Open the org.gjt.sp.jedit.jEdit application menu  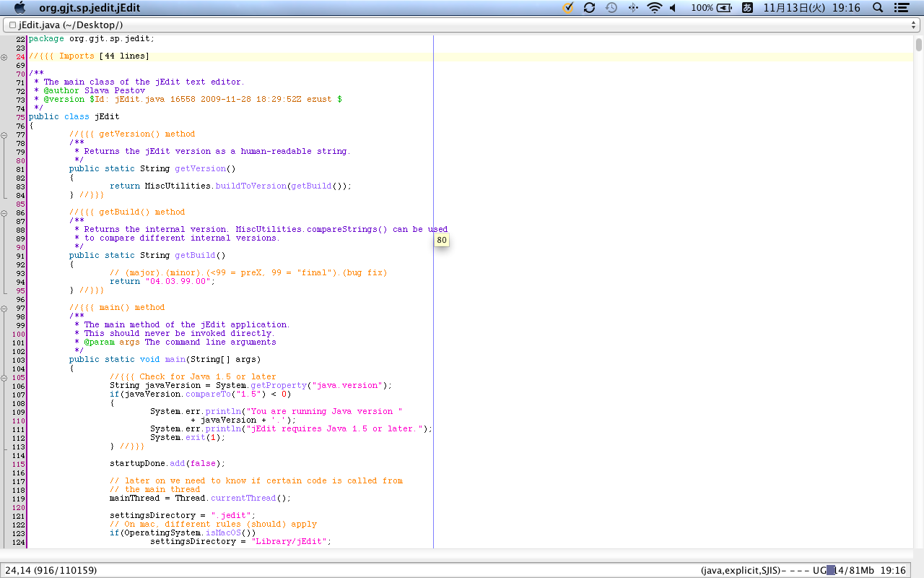(90, 8)
